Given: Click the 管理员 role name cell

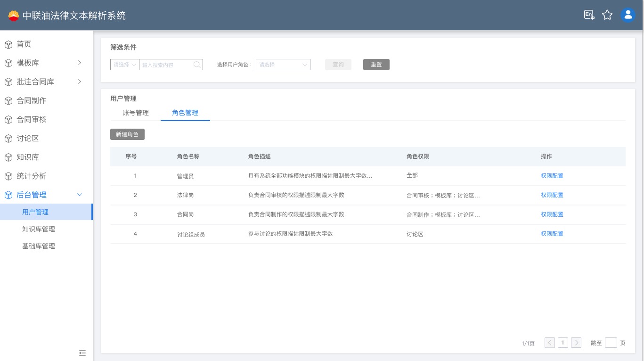Looking at the screenshot, I should click(x=185, y=176).
